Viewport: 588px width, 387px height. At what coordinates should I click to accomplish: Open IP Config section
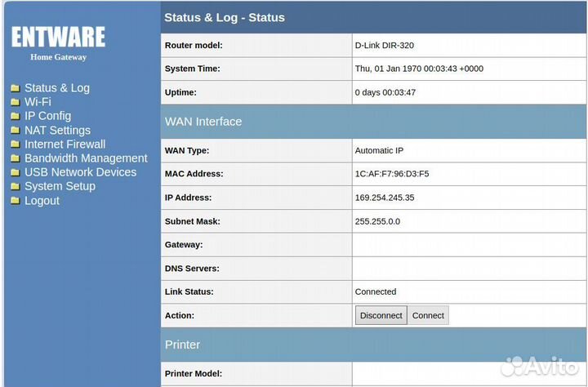point(47,116)
